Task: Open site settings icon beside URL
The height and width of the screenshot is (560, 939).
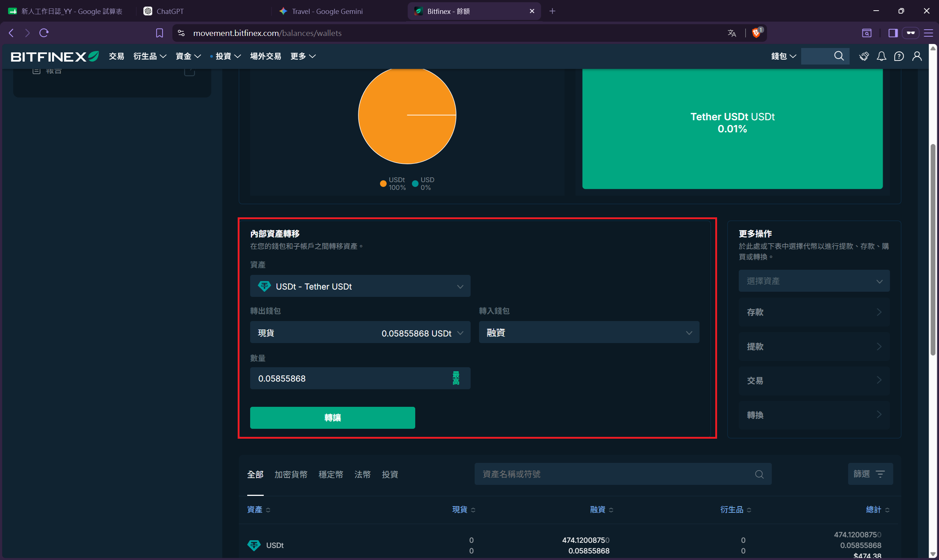Action: 181,33
